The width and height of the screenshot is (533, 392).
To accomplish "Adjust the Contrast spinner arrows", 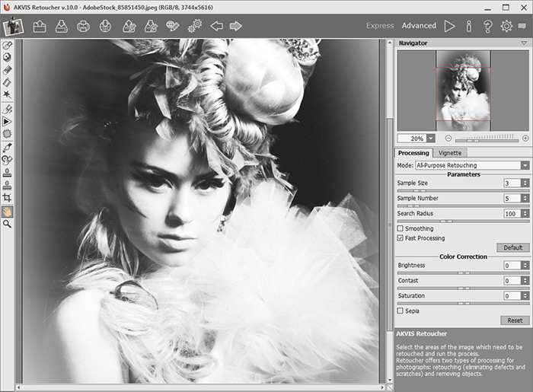I will pyautogui.click(x=525, y=281).
